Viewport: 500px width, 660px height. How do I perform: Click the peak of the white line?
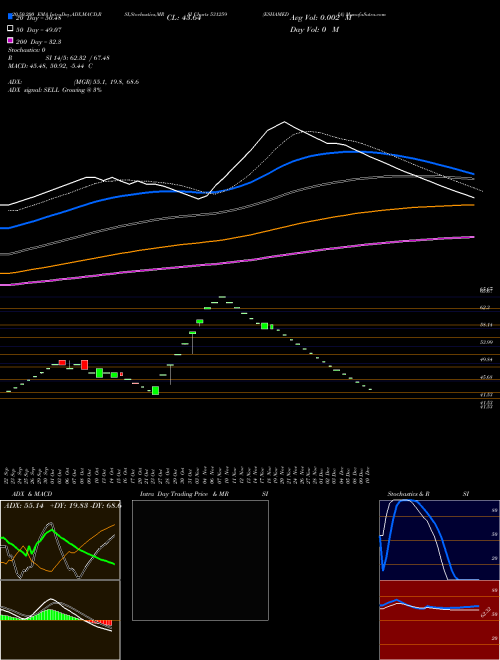click(x=284, y=122)
